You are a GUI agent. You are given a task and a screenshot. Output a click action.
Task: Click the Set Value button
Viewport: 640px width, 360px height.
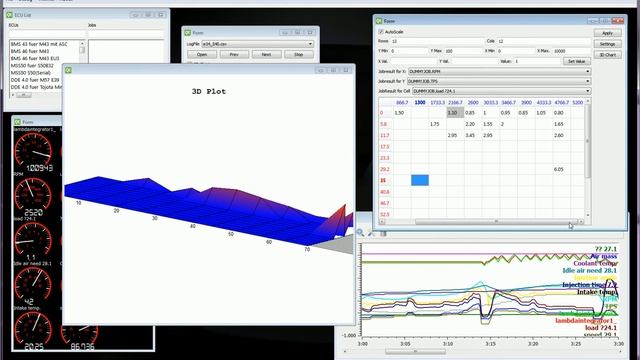(x=577, y=61)
